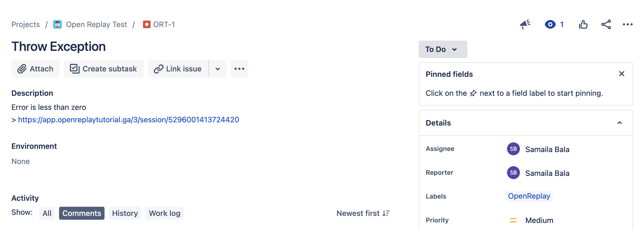Show the Work log activity tab

[165, 213]
